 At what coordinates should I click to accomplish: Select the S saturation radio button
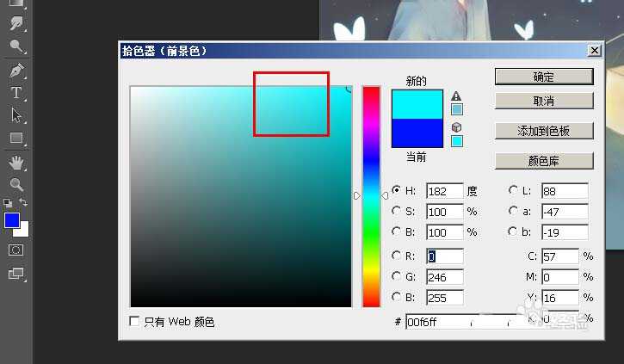coord(396,211)
